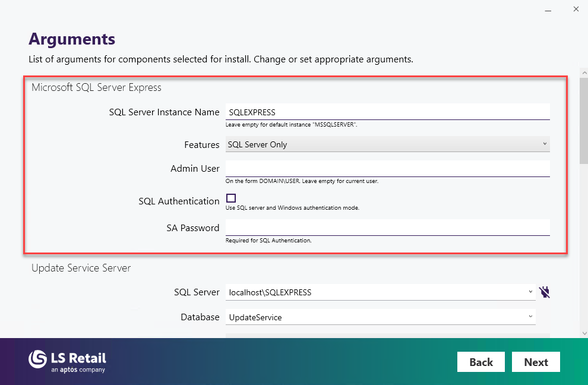This screenshot has height=385, width=588.
Task: Open the Features dropdown
Action: point(387,144)
